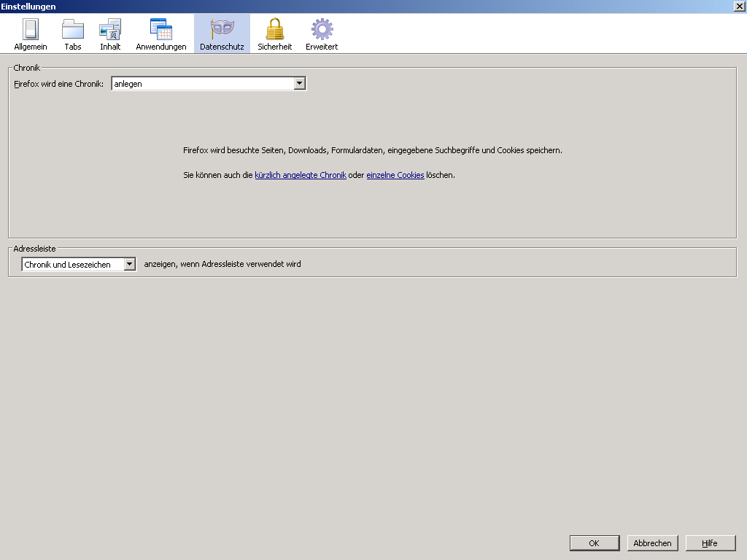This screenshot has width=747, height=560.
Task: Click the 'Chronik und Lesezeichen' combo field
Action: pyautogui.click(x=79, y=264)
